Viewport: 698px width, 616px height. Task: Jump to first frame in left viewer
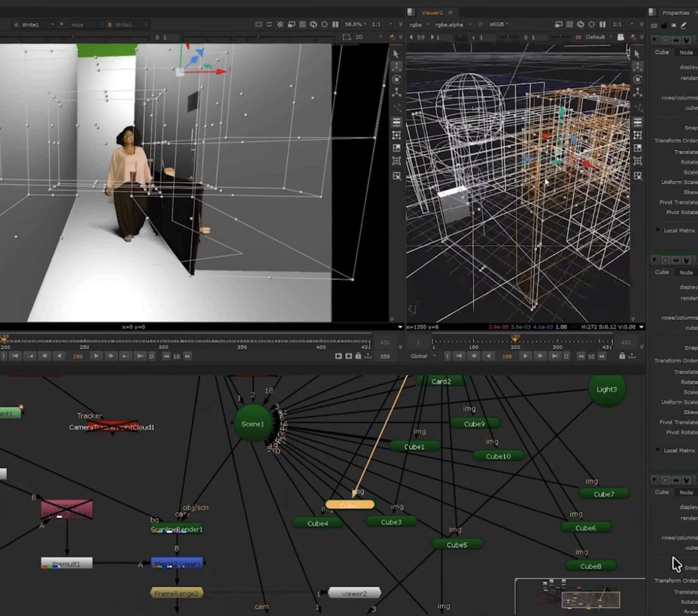15,356
